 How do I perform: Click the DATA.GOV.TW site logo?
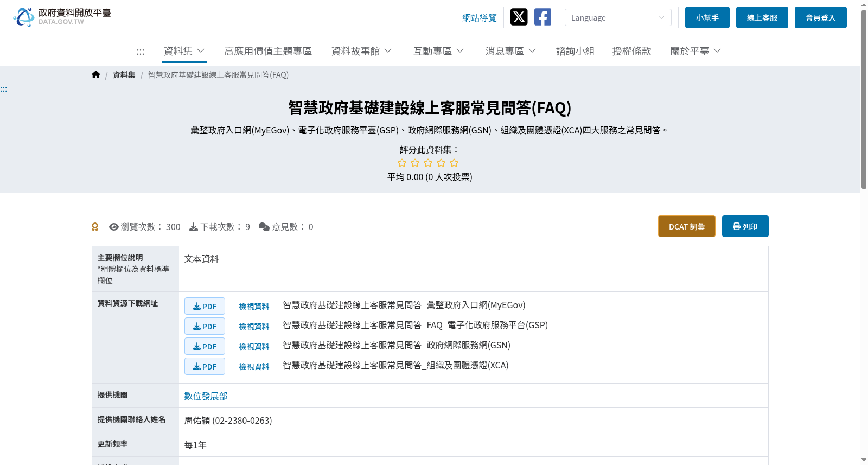pos(62,17)
